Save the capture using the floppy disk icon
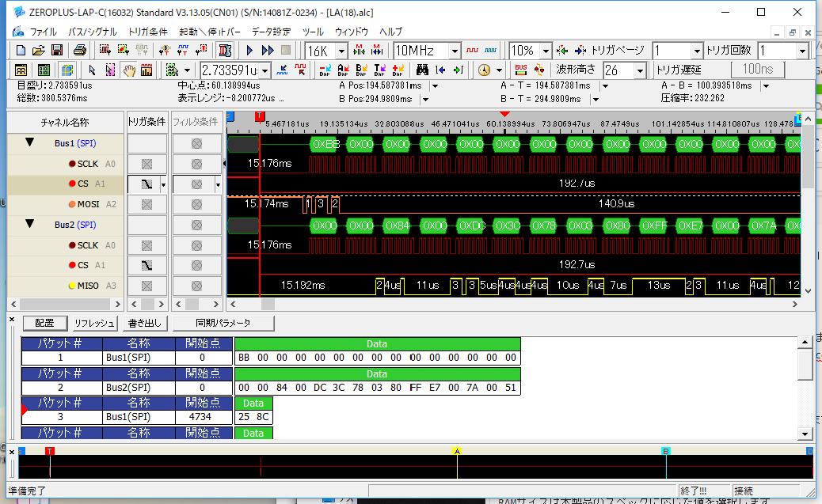Screen dimensions: 822x504 [56, 51]
